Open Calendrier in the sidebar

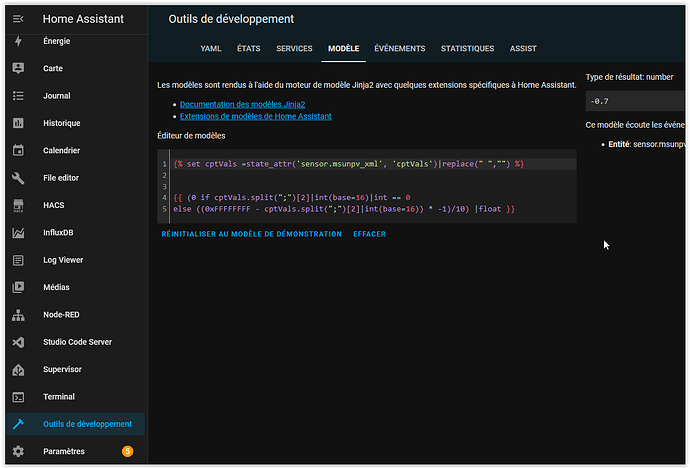[61, 150]
